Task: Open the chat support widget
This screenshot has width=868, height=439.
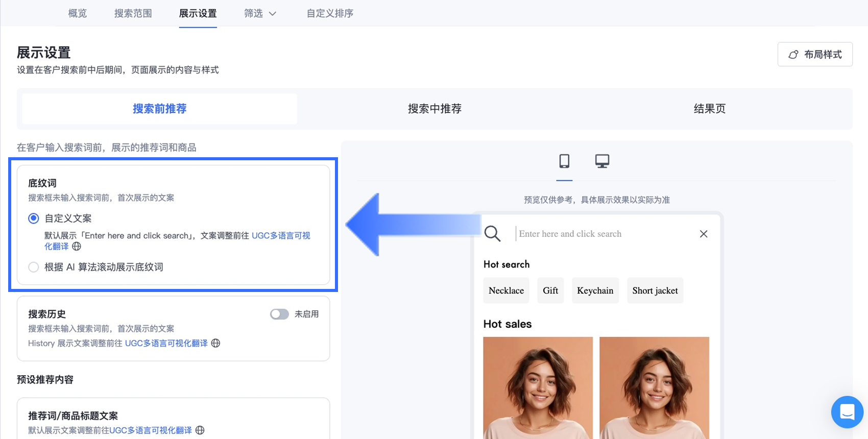Action: tap(847, 412)
